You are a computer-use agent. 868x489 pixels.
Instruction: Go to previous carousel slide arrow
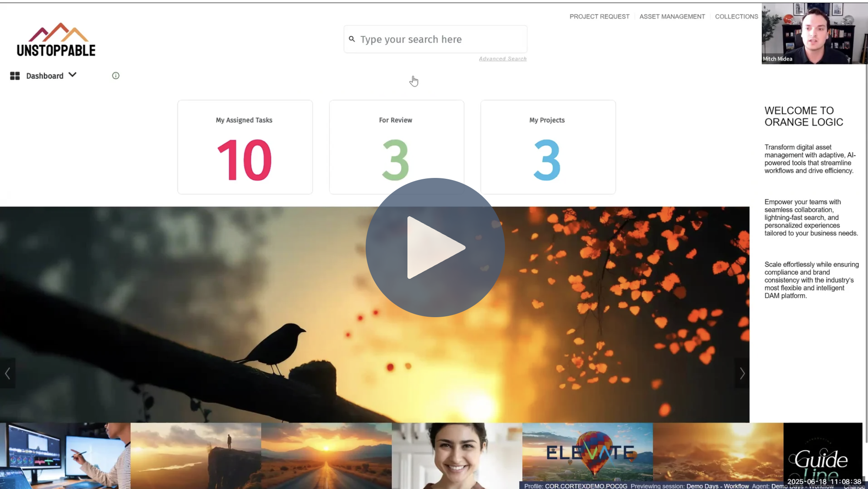(x=7, y=373)
